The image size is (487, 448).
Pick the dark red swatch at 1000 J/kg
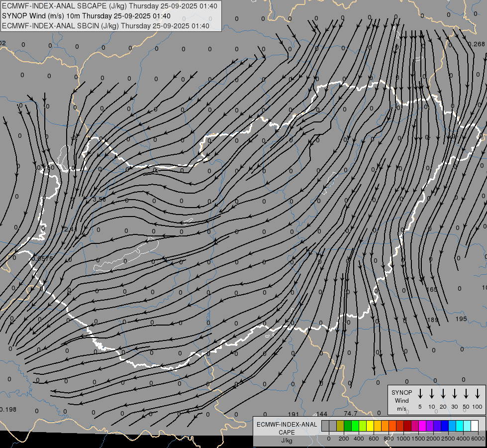[x=407, y=426]
